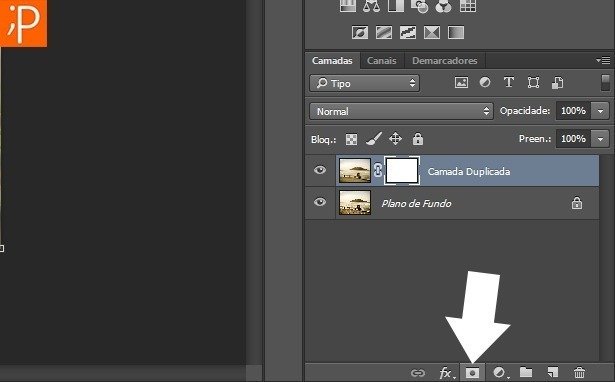Add a Black & White adjustment
Image resolution: width=615 pixels, height=382 pixels.
click(396, 6)
